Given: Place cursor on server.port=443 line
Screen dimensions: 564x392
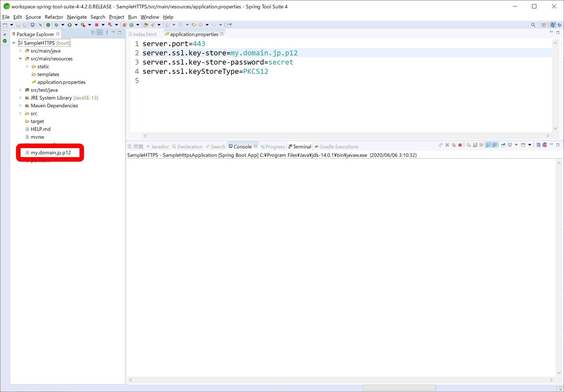Looking at the screenshot, I should (174, 44).
